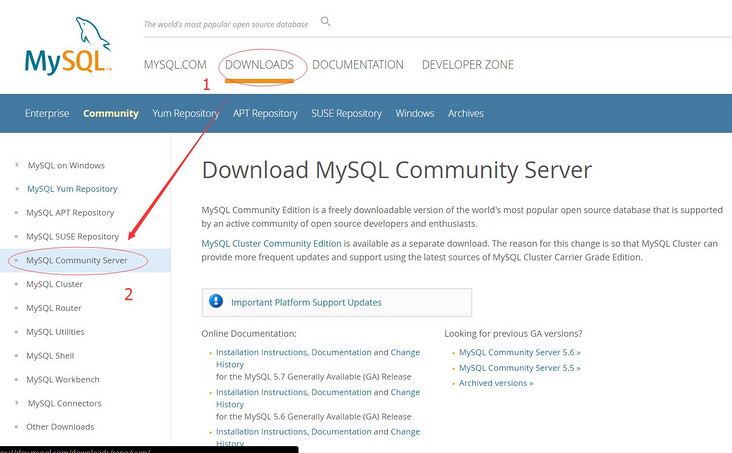Image resolution: width=732 pixels, height=453 pixels.
Task: Open Important Platform Support Updates link
Action: [x=306, y=302]
